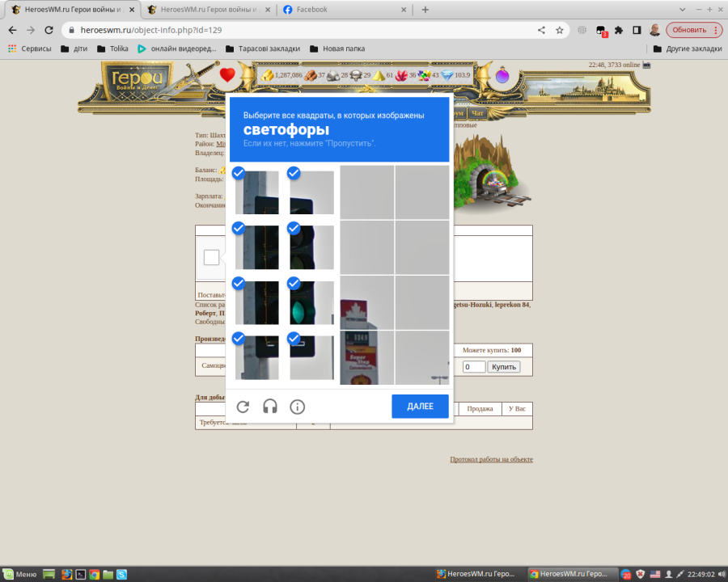This screenshot has width=728, height=582.
Task: Open the діти bookmarks folder
Action: tap(74, 48)
